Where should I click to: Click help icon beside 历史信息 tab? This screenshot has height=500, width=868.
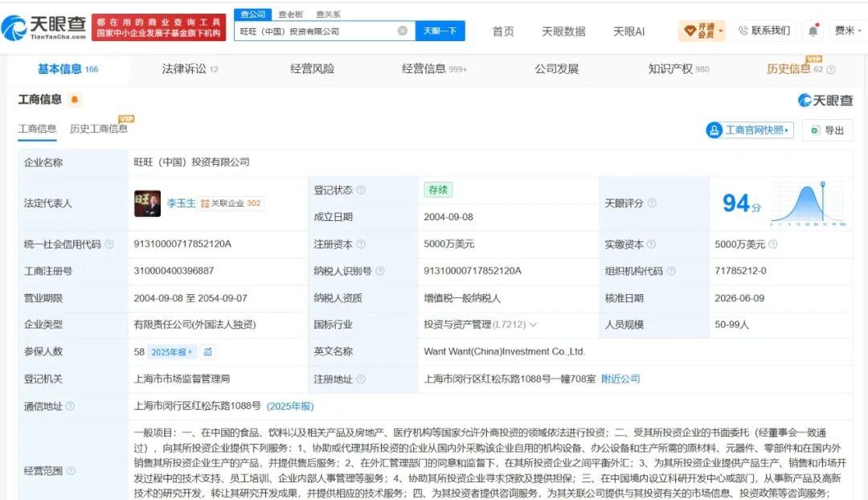pyautogui.click(x=830, y=69)
